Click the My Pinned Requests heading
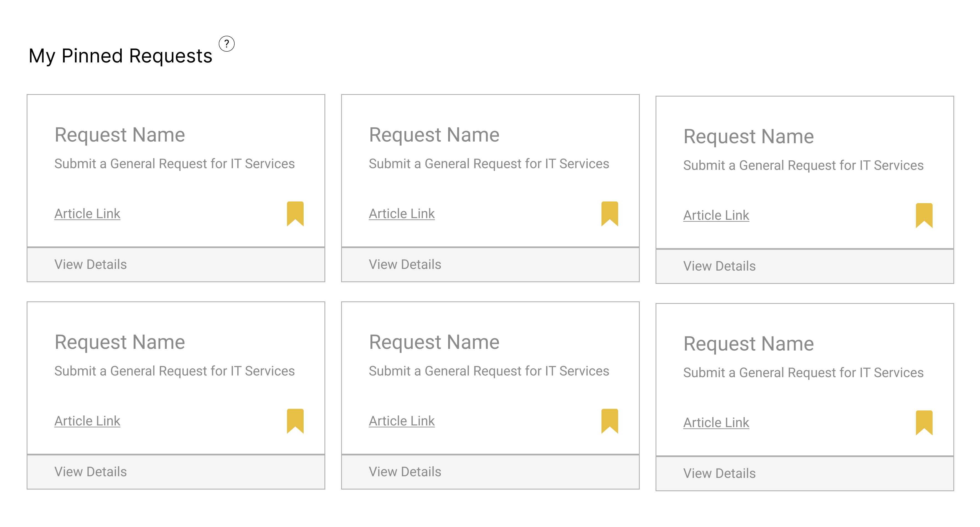Screen dimensions: 980x527 tap(120, 56)
